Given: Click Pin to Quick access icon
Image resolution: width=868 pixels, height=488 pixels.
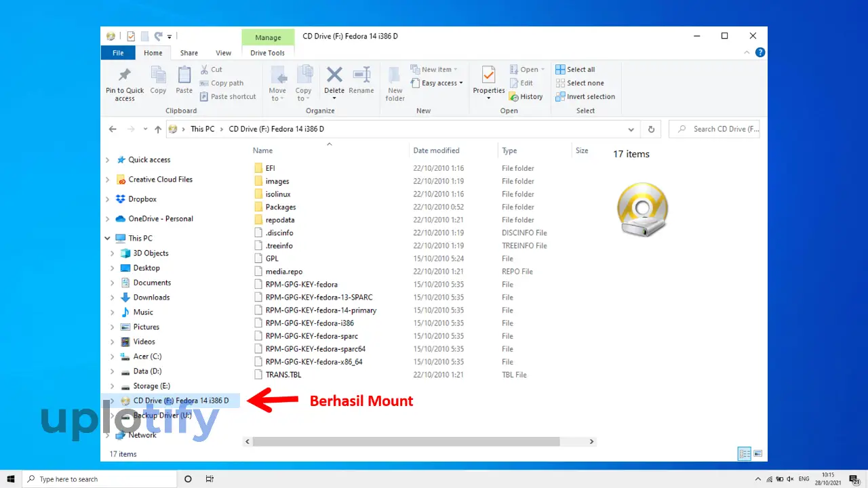Looking at the screenshot, I should point(125,76).
